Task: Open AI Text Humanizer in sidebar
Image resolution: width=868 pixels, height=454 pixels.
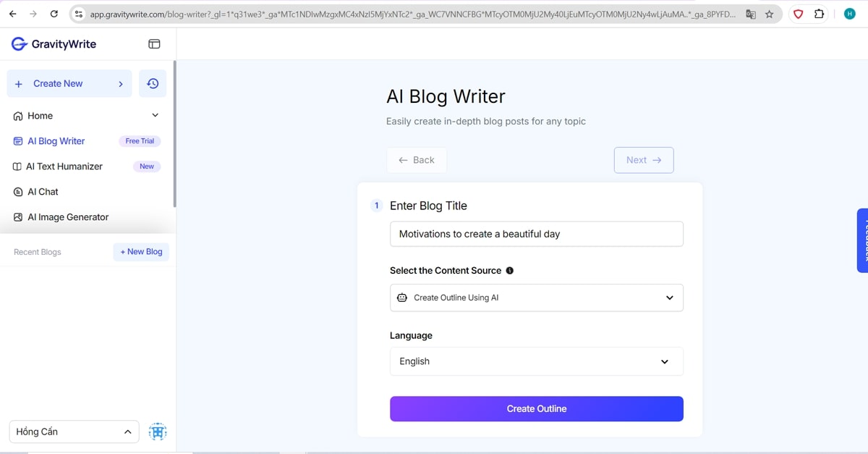Action: tap(64, 167)
